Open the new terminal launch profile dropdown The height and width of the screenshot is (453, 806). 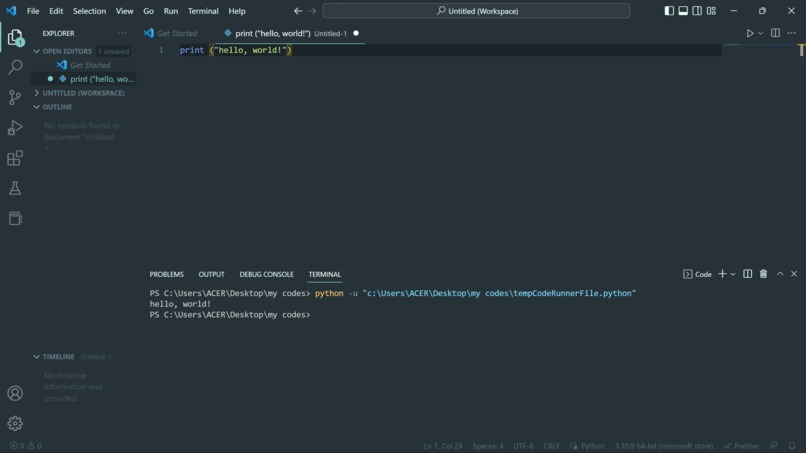click(733, 275)
